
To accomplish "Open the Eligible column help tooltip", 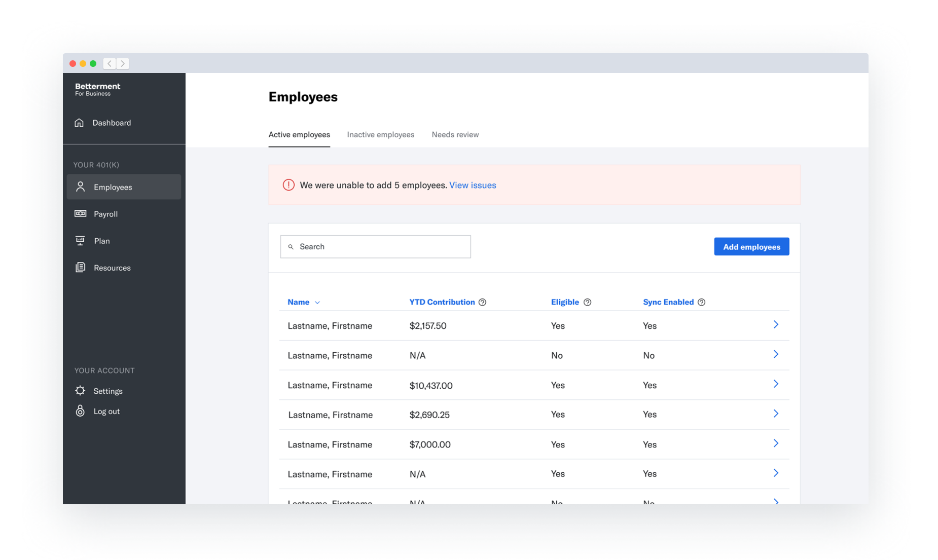I will point(587,302).
